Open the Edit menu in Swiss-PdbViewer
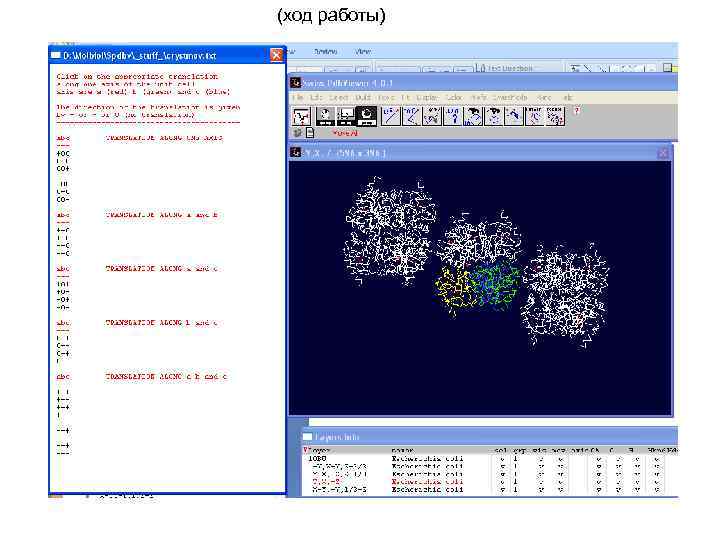The height and width of the screenshot is (540, 720). point(315,97)
